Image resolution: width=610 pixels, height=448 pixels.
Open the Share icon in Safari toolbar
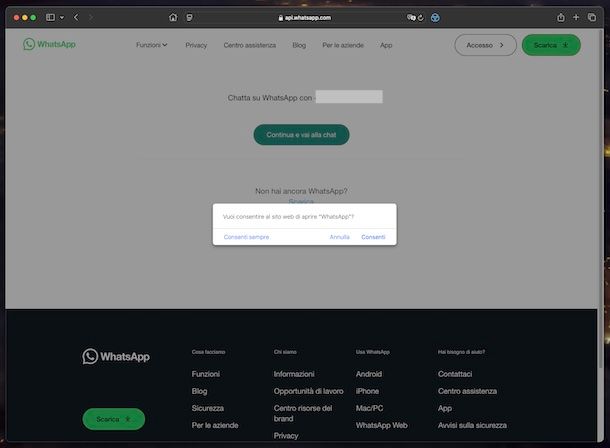tap(561, 18)
